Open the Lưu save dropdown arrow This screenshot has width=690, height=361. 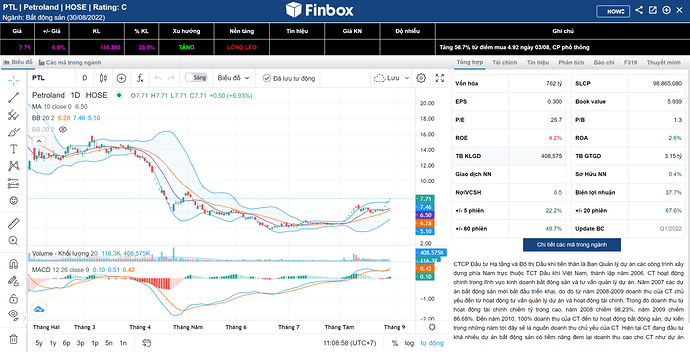click(x=407, y=78)
